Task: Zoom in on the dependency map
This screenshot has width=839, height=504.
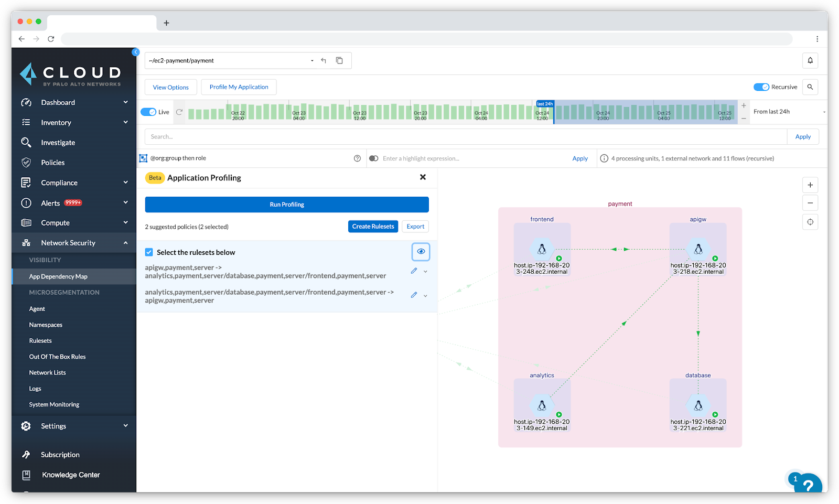Action: click(810, 185)
